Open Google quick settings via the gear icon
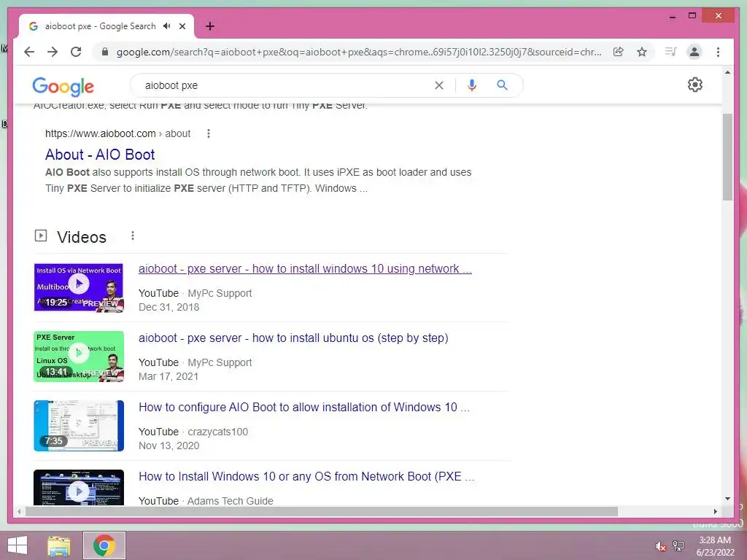Screen dimensions: 747x560 (694, 85)
